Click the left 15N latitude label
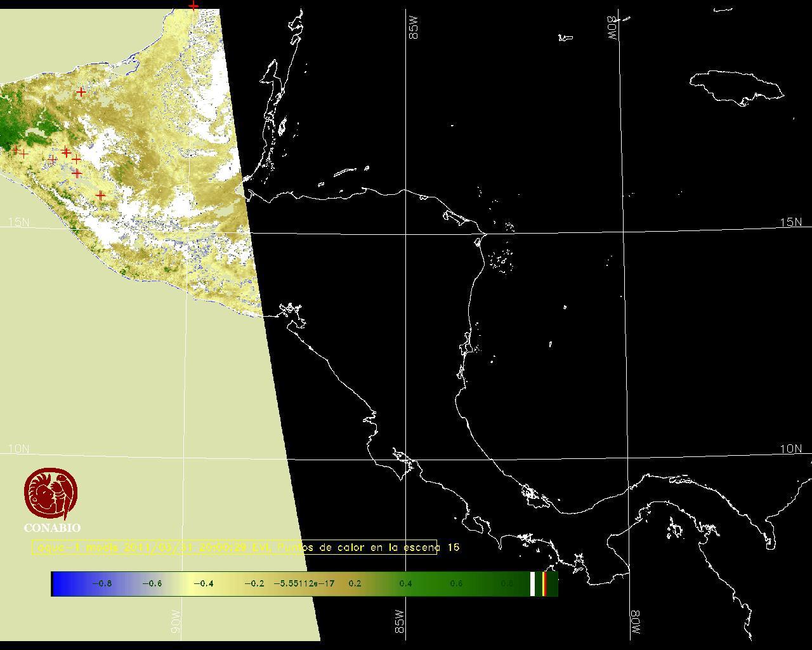The width and height of the screenshot is (812, 650). tap(18, 223)
